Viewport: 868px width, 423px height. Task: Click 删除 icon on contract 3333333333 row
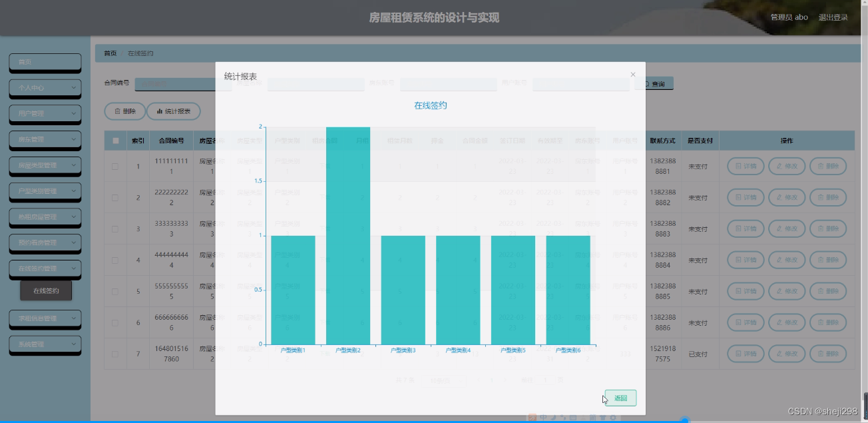pyautogui.click(x=828, y=228)
